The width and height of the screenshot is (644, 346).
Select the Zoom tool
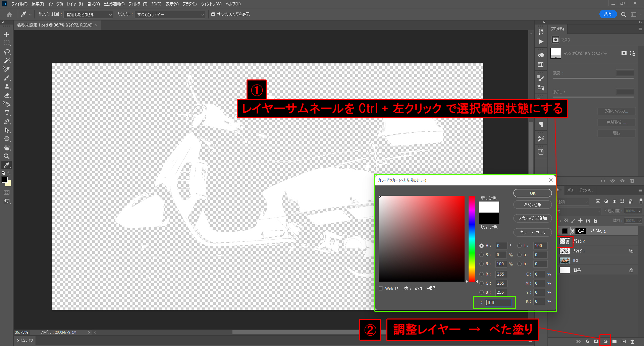[7, 156]
